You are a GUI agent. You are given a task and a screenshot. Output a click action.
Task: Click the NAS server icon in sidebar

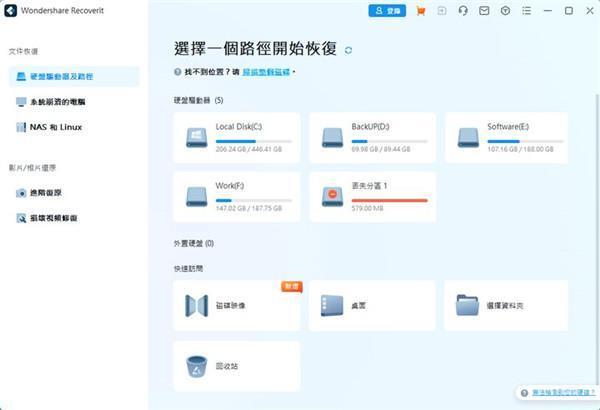[21, 127]
